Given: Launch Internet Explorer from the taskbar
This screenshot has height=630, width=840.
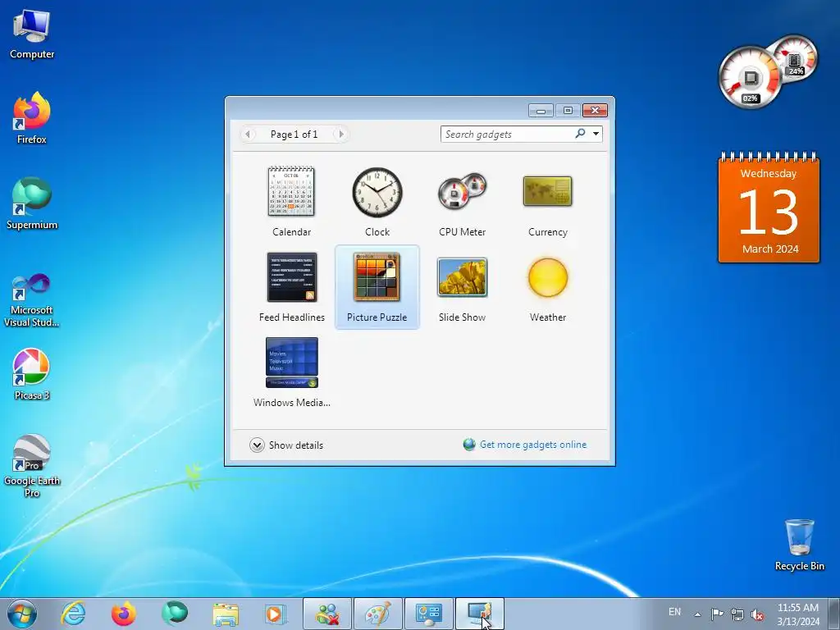Looking at the screenshot, I should (x=73, y=614).
